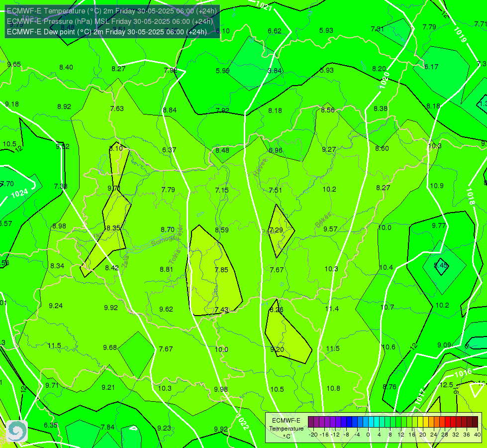
Task: Pick the dark red 40 °C legend swatch
Action: 475,422
